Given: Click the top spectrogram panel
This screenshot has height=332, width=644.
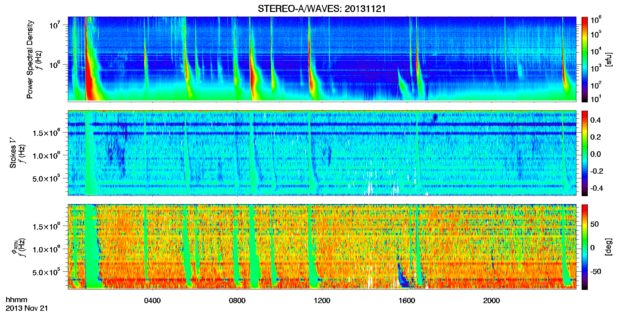Looking at the screenshot, I should pyautogui.click(x=322, y=59).
